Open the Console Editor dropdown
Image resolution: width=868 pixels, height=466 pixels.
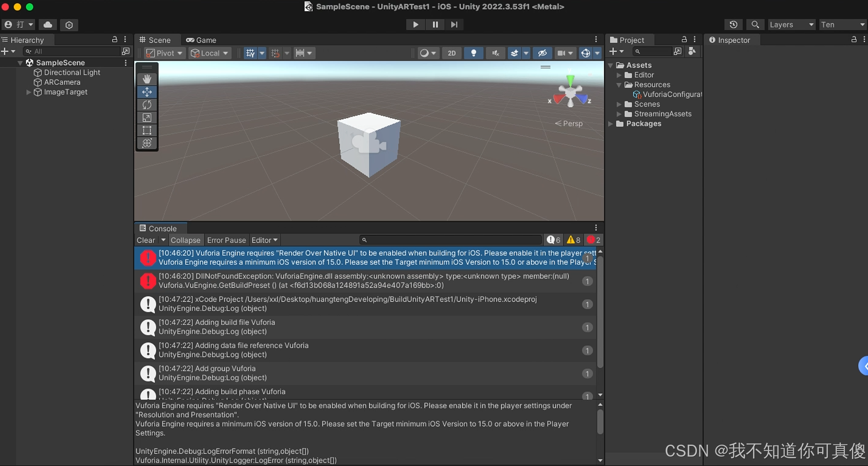[265, 240]
